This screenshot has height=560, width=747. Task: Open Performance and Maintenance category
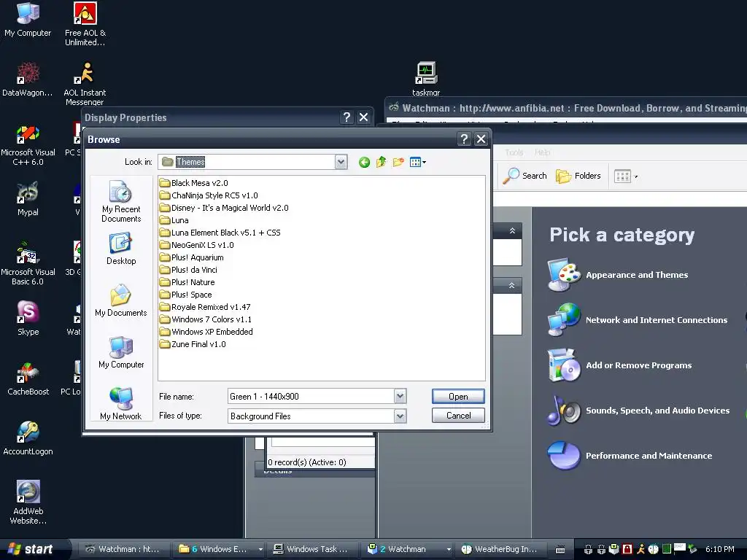point(630,456)
